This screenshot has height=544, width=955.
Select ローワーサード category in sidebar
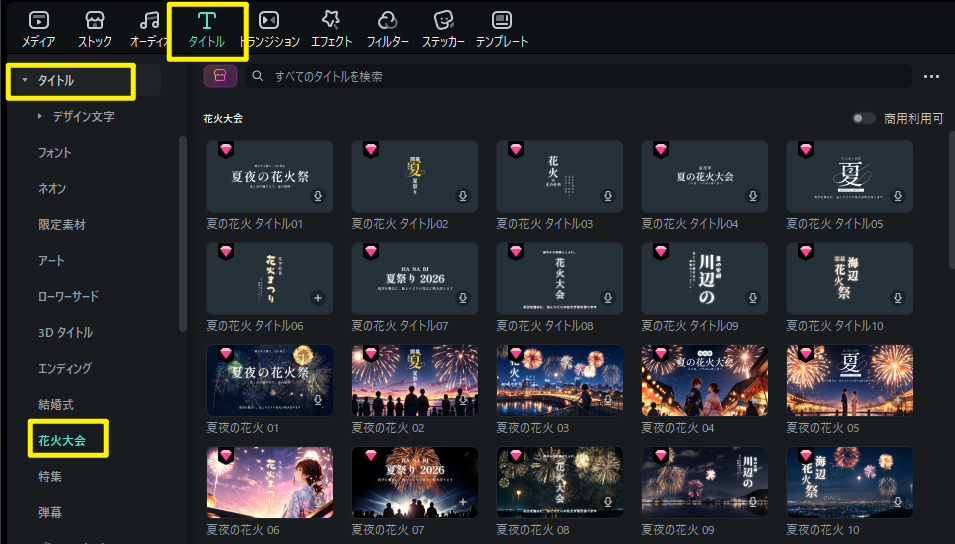coord(68,296)
